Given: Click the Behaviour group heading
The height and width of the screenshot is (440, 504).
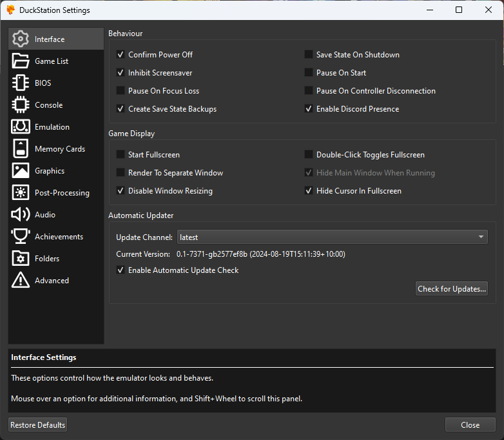Looking at the screenshot, I should coord(126,34).
